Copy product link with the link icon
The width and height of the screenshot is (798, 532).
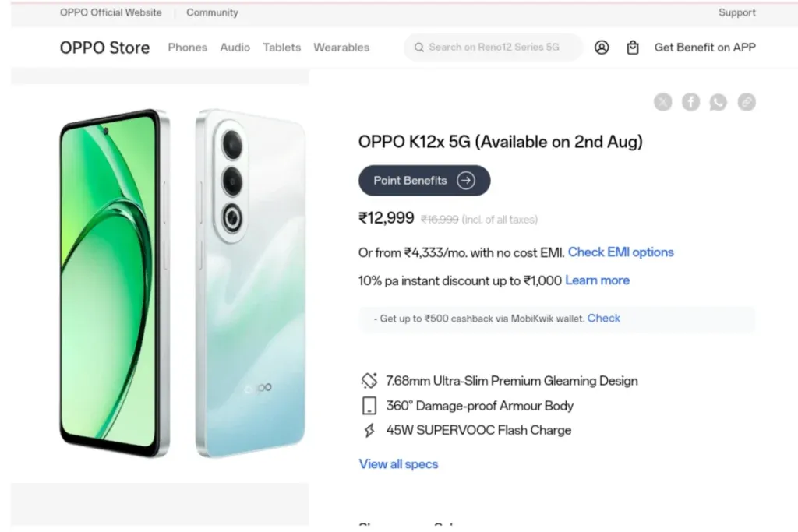pos(747,102)
